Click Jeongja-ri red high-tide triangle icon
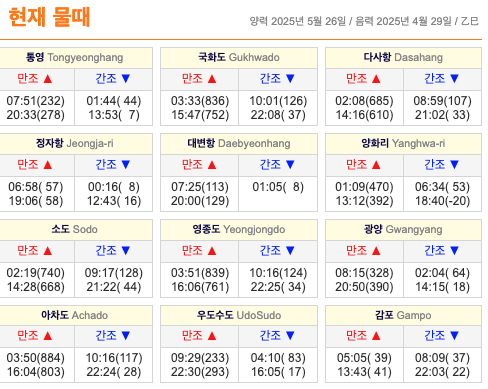This screenshot has width=488, height=389. click(x=48, y=165)
